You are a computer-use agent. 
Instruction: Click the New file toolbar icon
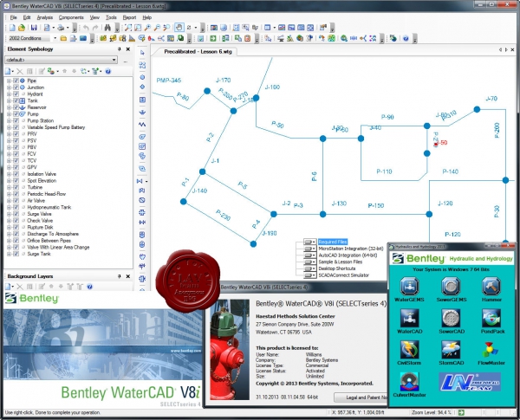pyautogui.click(x=12, y=28)
